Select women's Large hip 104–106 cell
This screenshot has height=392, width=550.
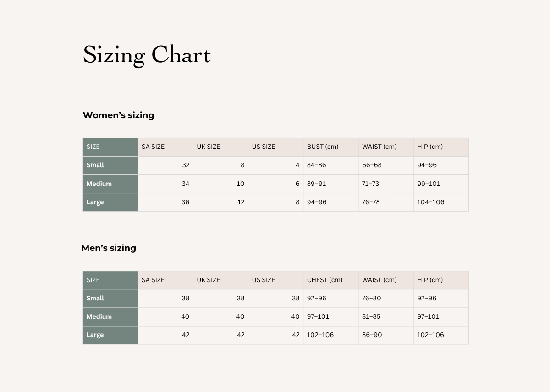click(430, 202)
